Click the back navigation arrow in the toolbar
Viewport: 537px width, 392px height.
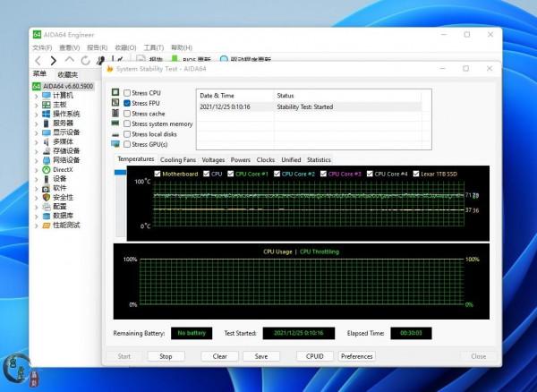[x=38, y=61]
